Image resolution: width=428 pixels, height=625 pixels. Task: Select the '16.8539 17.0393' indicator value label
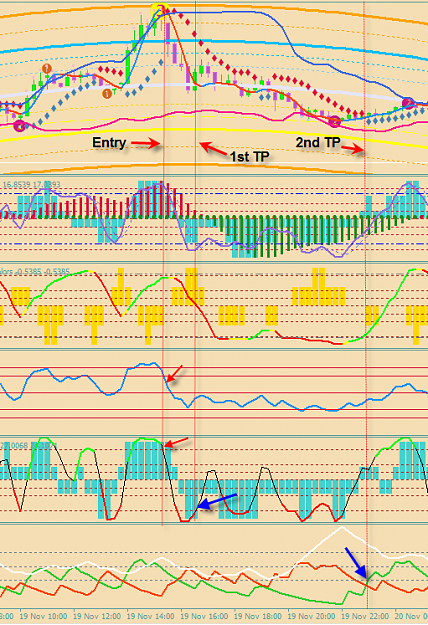31,184
